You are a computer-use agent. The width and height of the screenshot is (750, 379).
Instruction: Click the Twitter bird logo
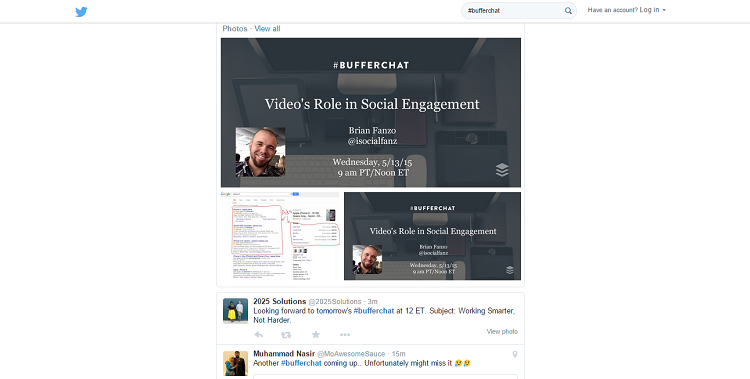(81, 11)
